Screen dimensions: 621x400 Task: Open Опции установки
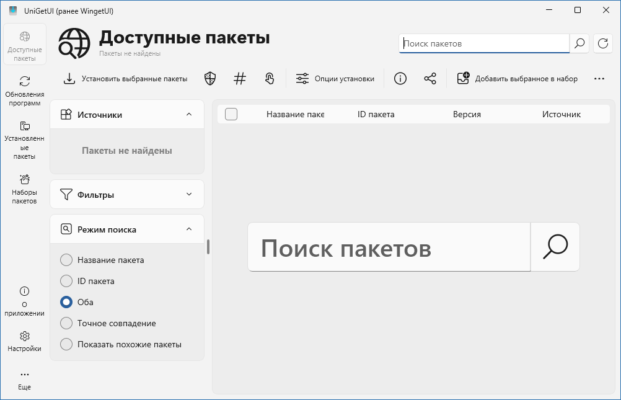335,79
